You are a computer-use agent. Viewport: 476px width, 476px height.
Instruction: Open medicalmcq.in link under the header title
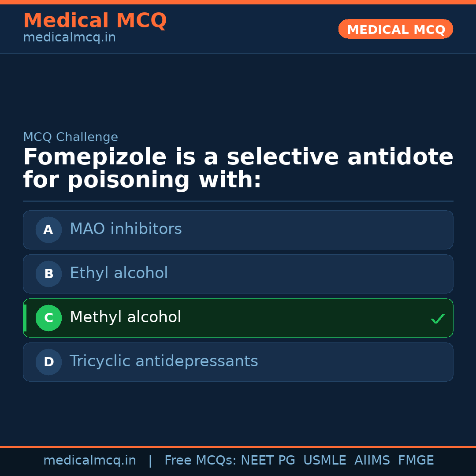pyautogui.click(x=69, y=38)
